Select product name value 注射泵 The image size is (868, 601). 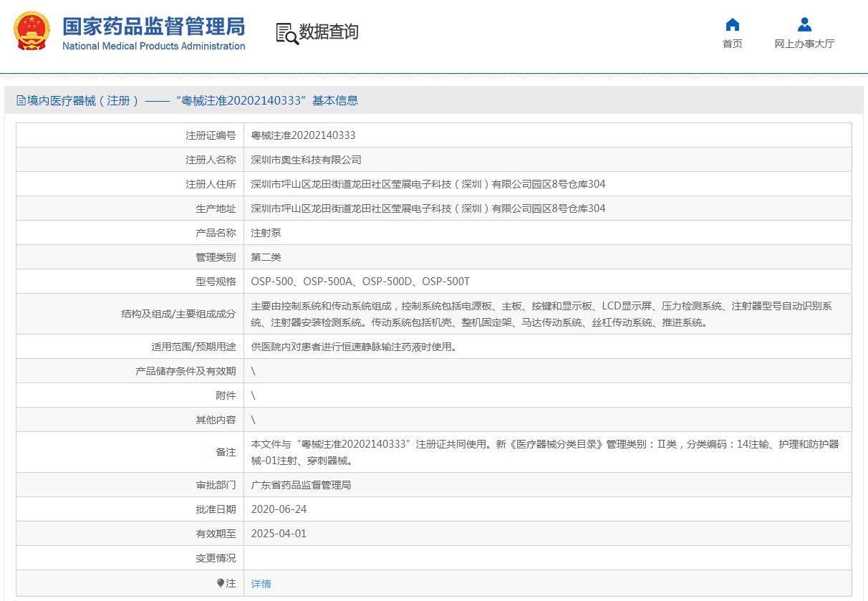(x=266, y=233)
